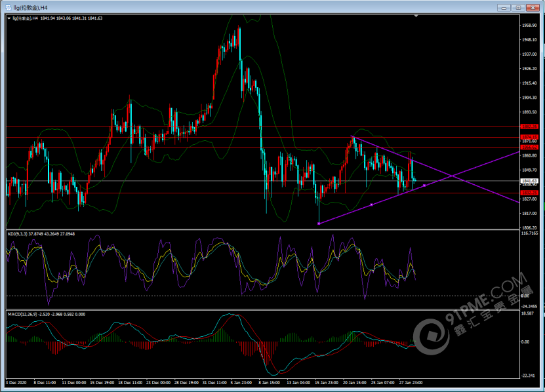The width and height of the screenshot is (545, 392).
Task: Click the red 1874.15 price level tag
Action: [529, 137]
